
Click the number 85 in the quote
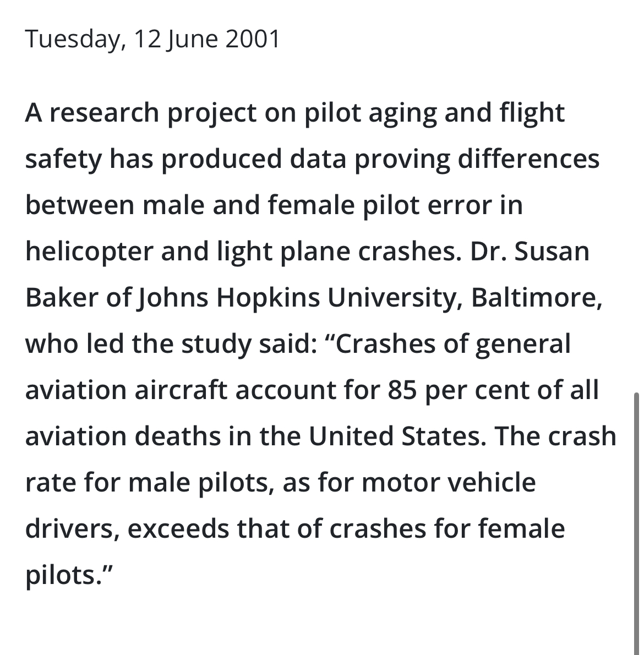pyautogui.click(x=402, y=390)
